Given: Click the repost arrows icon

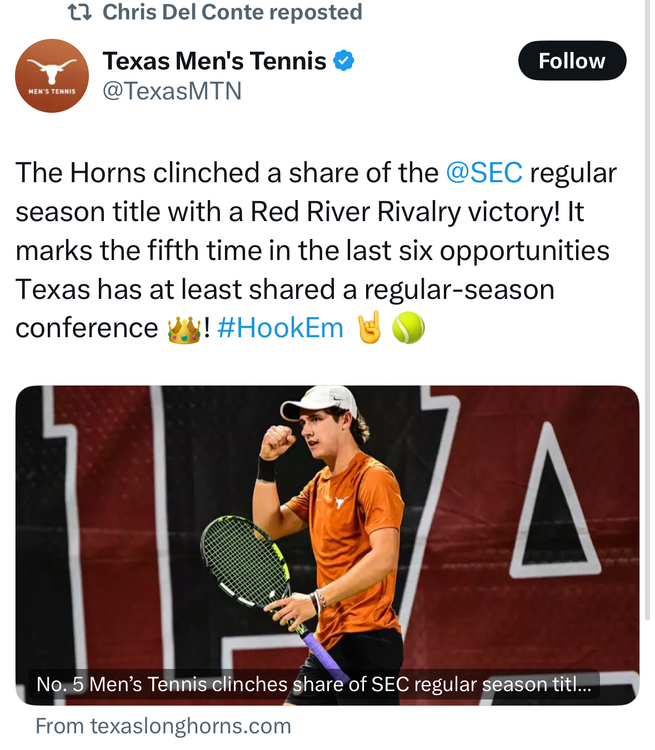Looking at the screenshot, I should 78,13.
